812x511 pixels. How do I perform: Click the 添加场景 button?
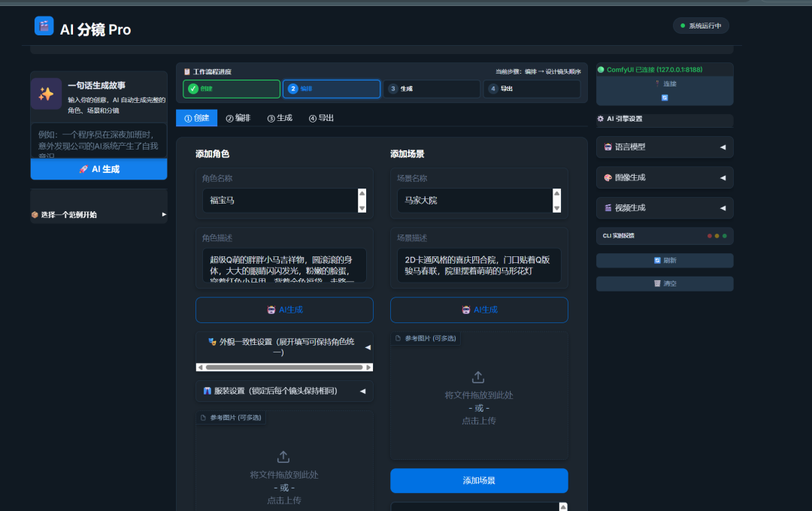point(479,481)
